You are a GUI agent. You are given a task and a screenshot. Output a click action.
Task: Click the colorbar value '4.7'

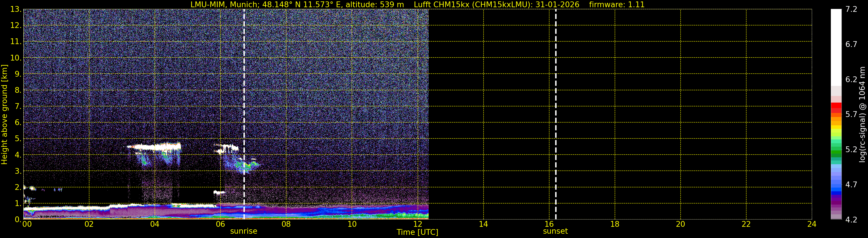tap(851, 184)
